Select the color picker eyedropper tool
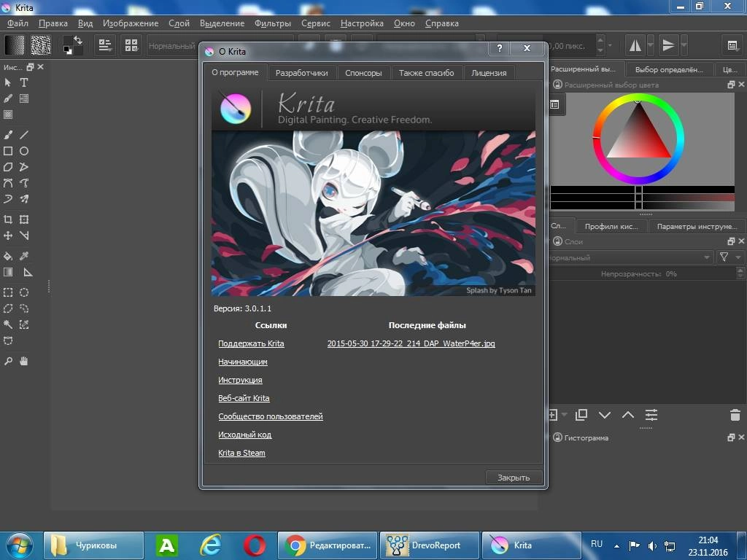This screenshot has height=560, width=747. (x=24, y=256)
